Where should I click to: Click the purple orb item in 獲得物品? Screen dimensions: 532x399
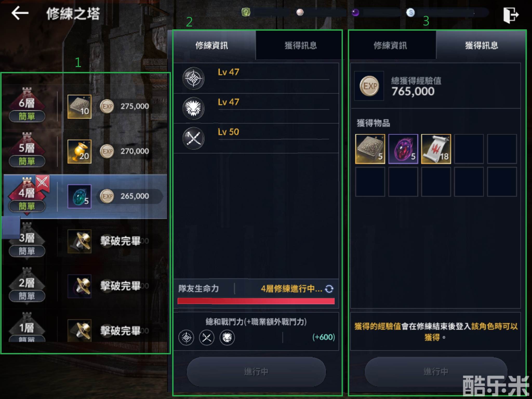pyautogui.click(x=403, y=149)
